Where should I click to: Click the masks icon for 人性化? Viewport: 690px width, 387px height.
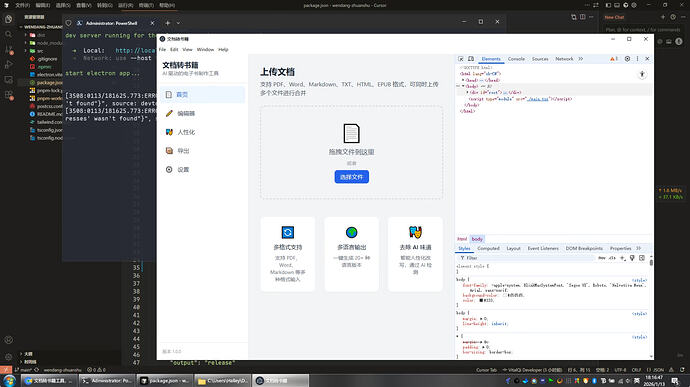[169, 132]
